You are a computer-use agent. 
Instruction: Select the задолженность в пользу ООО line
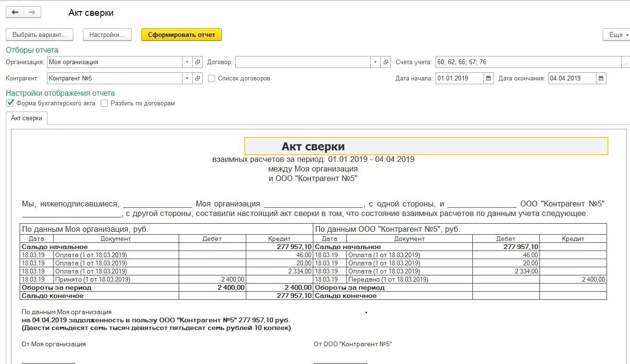tap(156, 320)
